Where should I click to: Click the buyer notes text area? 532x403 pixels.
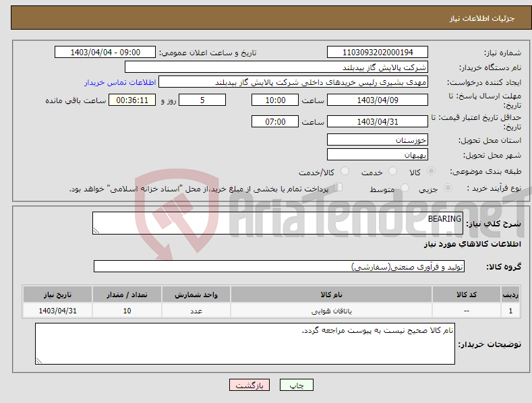point(245,344)
